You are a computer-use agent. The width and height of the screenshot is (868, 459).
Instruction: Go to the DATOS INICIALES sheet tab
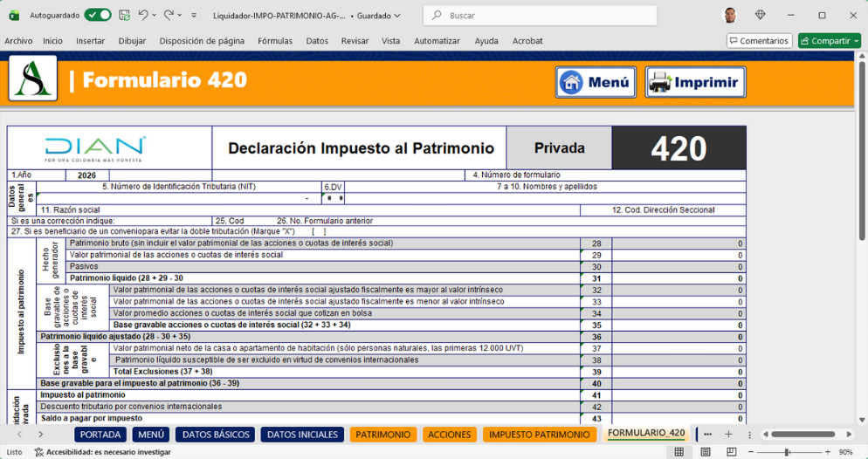[x=302, y=435]
